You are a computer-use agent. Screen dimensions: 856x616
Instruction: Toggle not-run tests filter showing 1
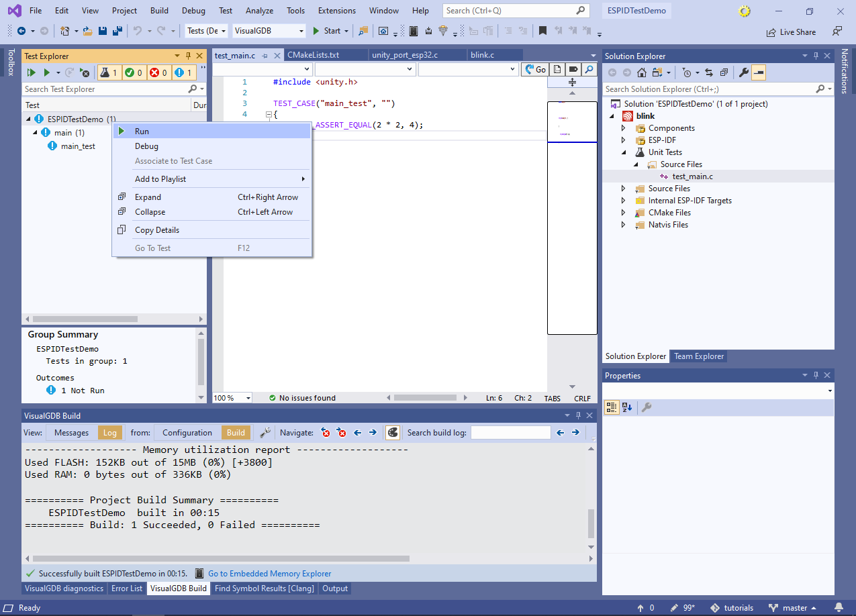pyautogui.click(x=183, y=72)
